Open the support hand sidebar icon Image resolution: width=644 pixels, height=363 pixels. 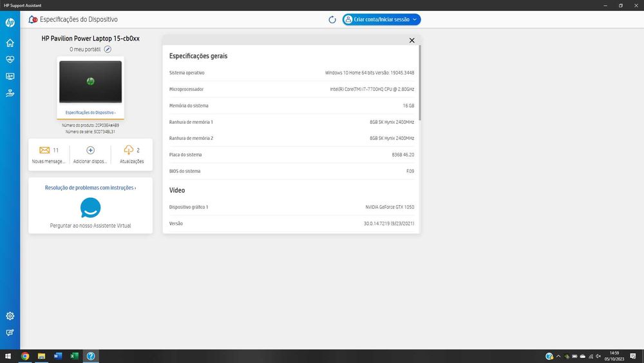coord(10,93)
